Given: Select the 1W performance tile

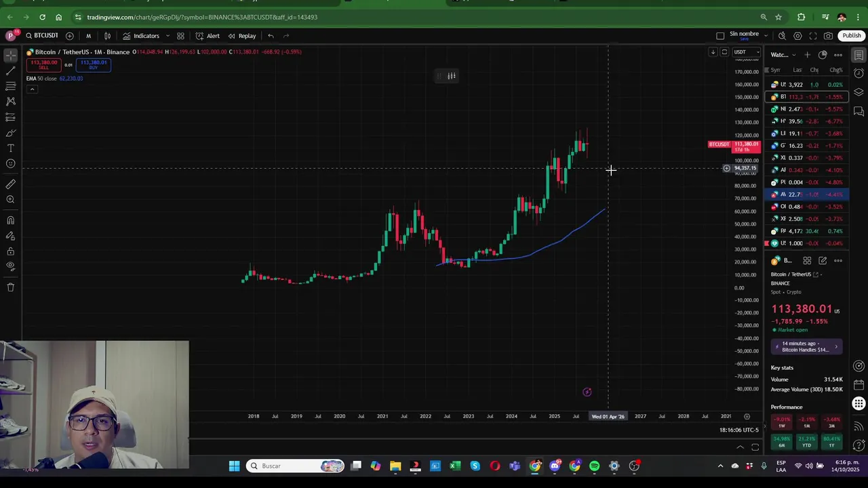Looking at the screenshot, I should (x=782, y=422).
